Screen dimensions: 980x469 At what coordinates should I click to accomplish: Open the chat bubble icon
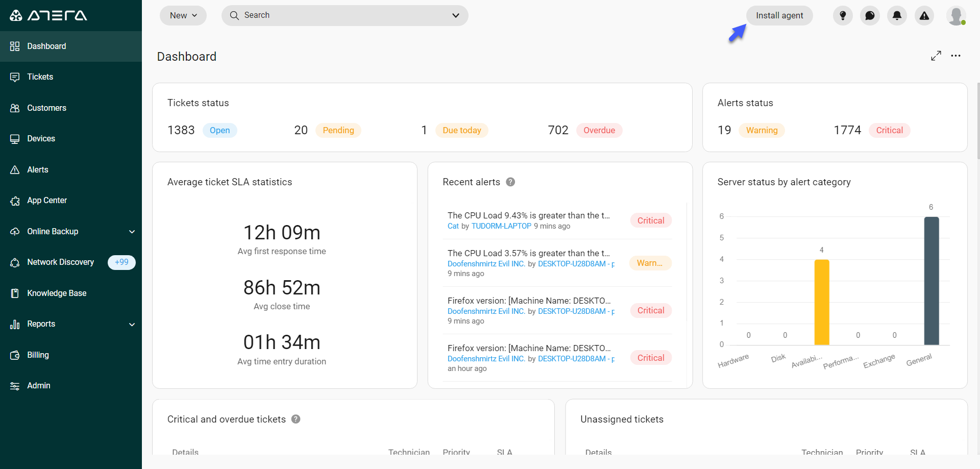tap(870, 16)
